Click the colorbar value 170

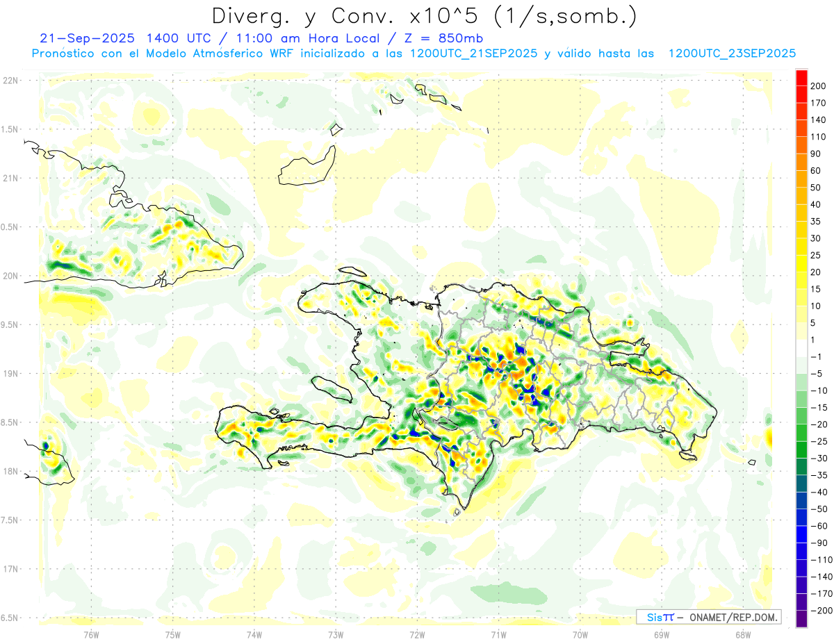[x=818, y=103]
